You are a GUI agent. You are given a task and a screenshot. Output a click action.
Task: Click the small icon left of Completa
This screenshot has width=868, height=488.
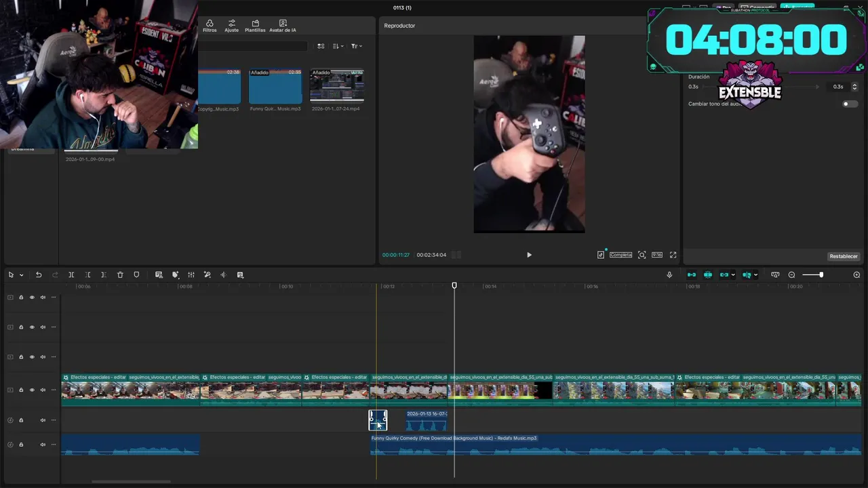tap(601, 255)
